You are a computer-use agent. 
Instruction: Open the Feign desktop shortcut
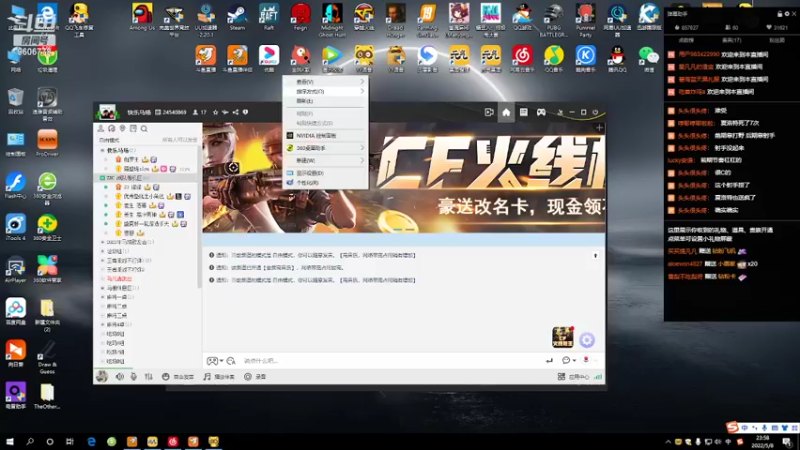[301, 18]
